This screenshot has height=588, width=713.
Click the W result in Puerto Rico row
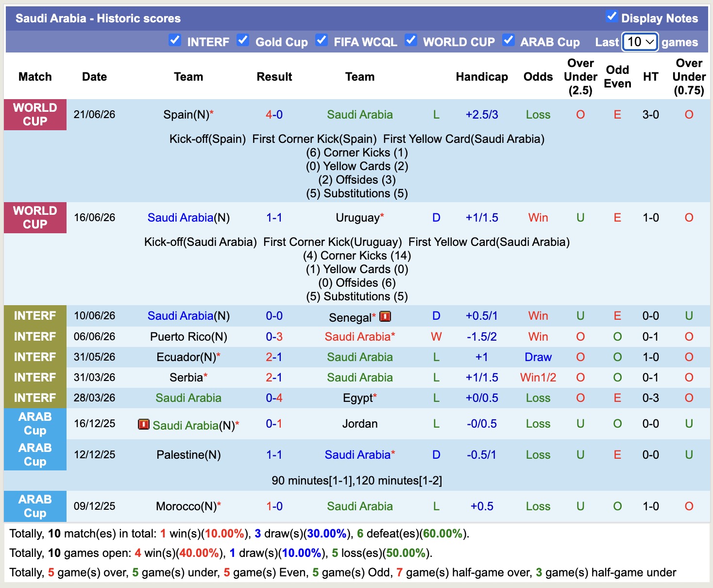436,337
